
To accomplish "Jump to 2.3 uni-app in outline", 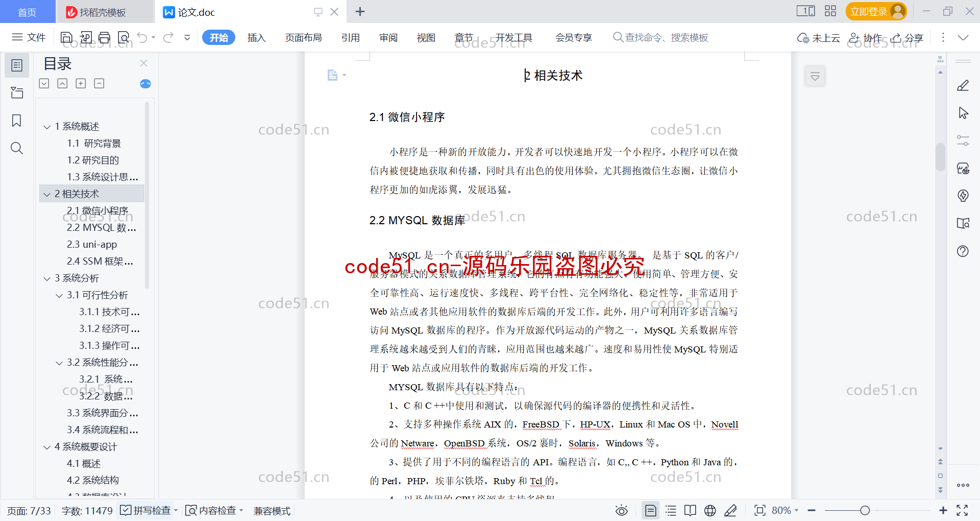I will 92,245.
